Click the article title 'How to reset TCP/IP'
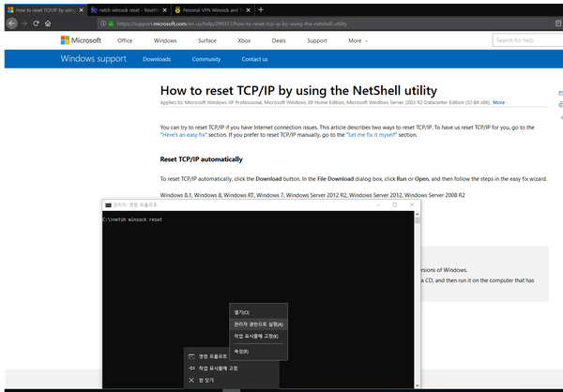Screen dimensions: 563x392 tap(298, 90)
